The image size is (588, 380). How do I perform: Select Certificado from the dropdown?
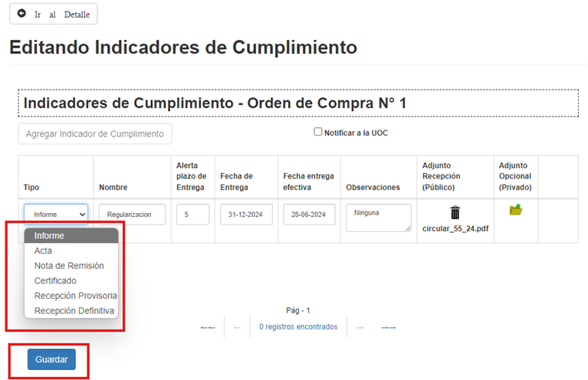point(55,280)
